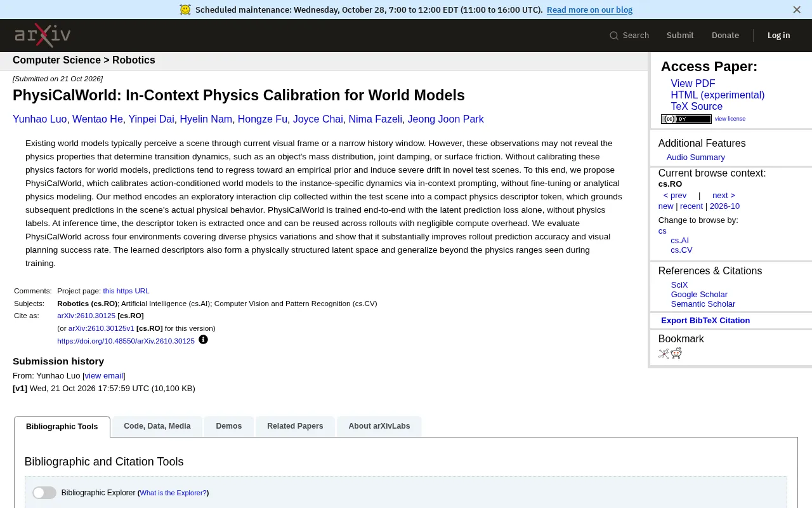The height and width of the screenshot is (508, 812).
Task: Click Export BibTeX Citation
Action: [x=705, y=321]
